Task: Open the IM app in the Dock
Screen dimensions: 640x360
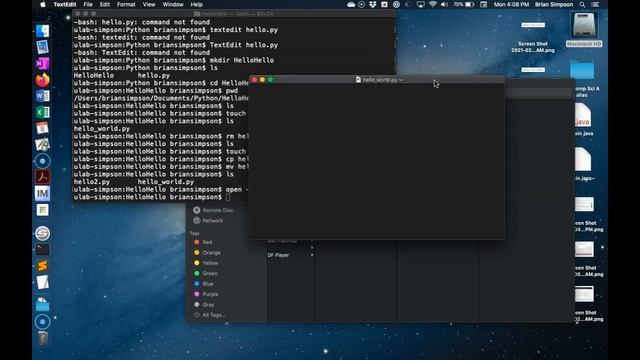Action: click(x=42, y=193)
